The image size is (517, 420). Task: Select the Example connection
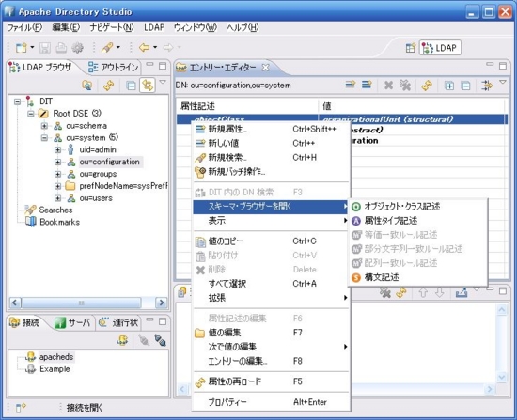point(55,369)
